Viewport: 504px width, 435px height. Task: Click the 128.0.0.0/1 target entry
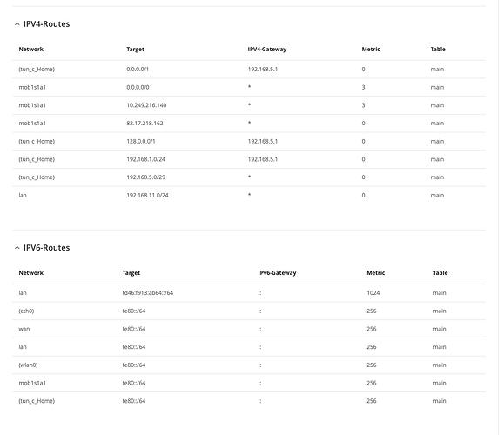click(x=141, y=141)
